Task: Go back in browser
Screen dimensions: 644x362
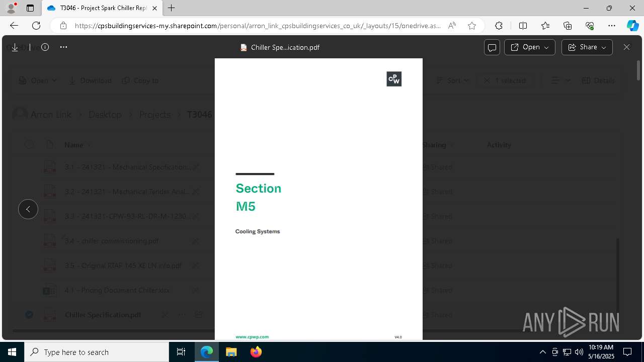Action: point(14,26)
